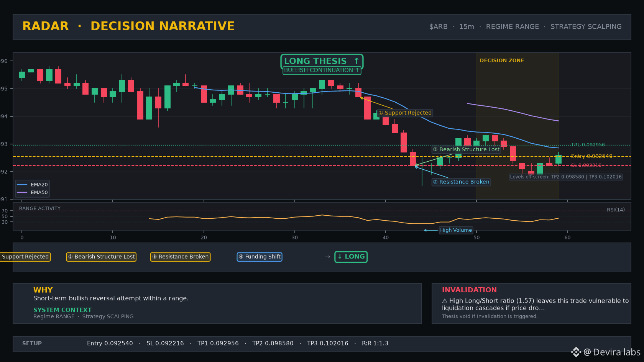Click STRATEGY SCALPING in the header
The image size is (644, 362).
(586, 27)
